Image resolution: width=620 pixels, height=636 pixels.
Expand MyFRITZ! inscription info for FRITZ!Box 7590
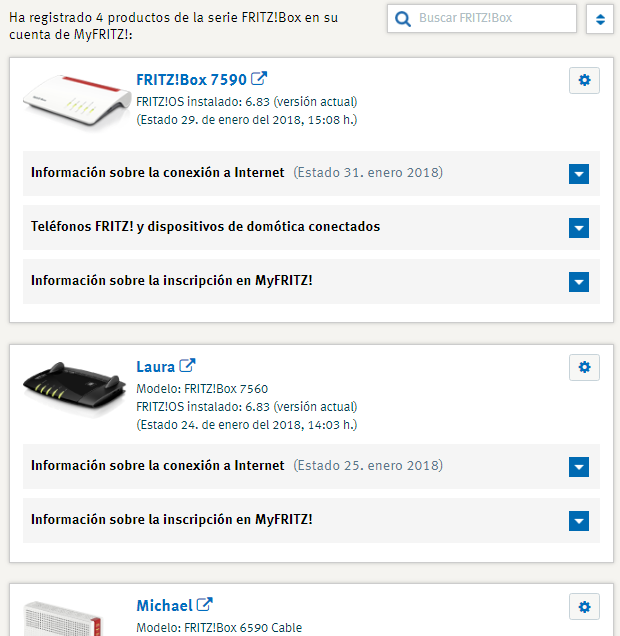pyautogui.click(x=579, y=281)
